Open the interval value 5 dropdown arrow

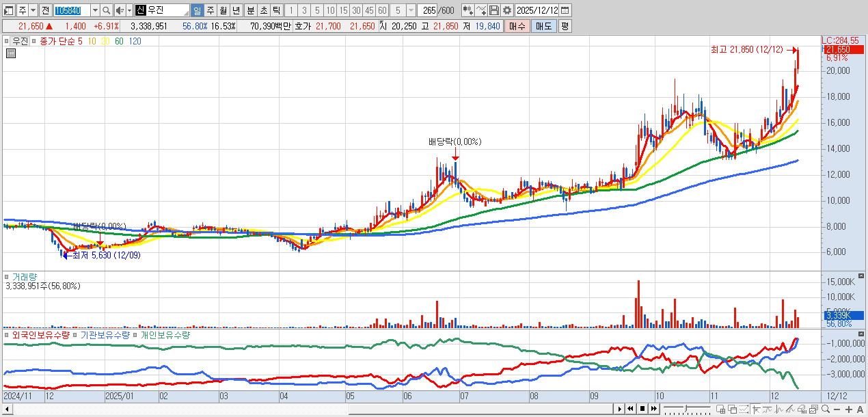(411, 10)
